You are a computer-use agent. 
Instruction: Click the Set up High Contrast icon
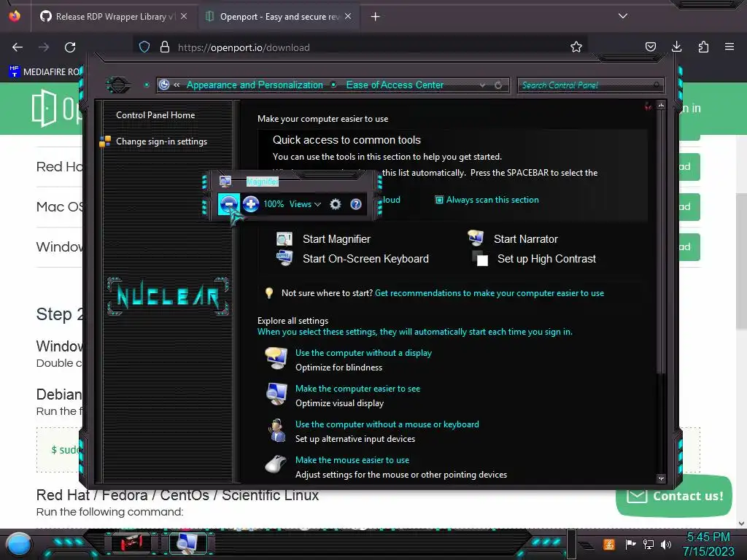pyautogui.click(x=480, y=259)
